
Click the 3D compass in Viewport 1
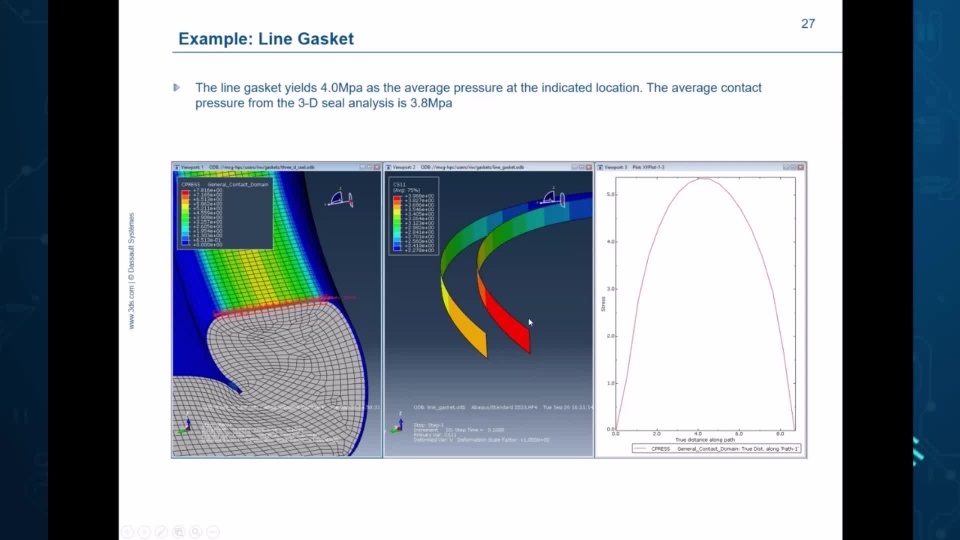pos(340,198)
